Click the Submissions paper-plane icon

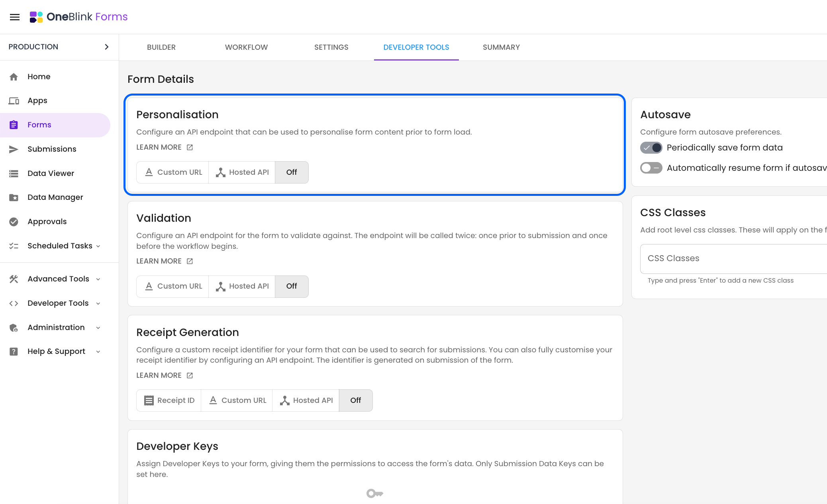[x=14, y=149]
